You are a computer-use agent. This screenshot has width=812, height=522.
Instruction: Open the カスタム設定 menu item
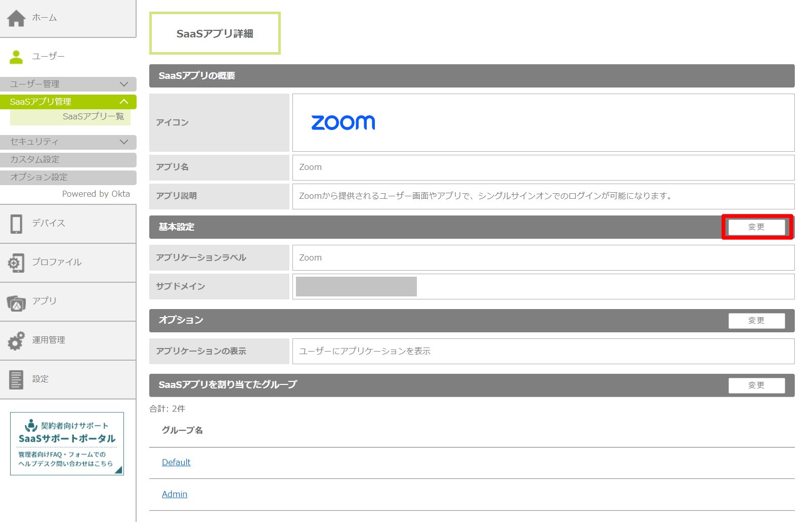click(35, 159)
